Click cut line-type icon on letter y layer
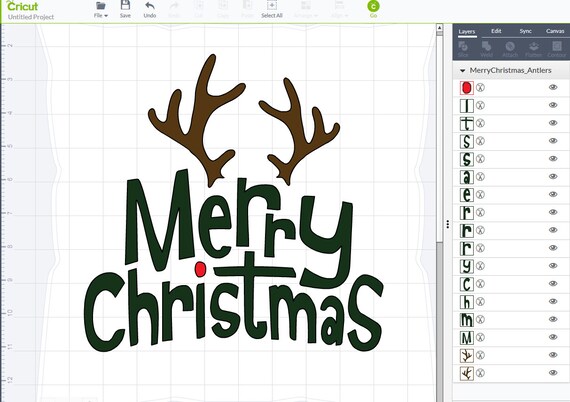570x402 pixels. click(x=480, y=266)
